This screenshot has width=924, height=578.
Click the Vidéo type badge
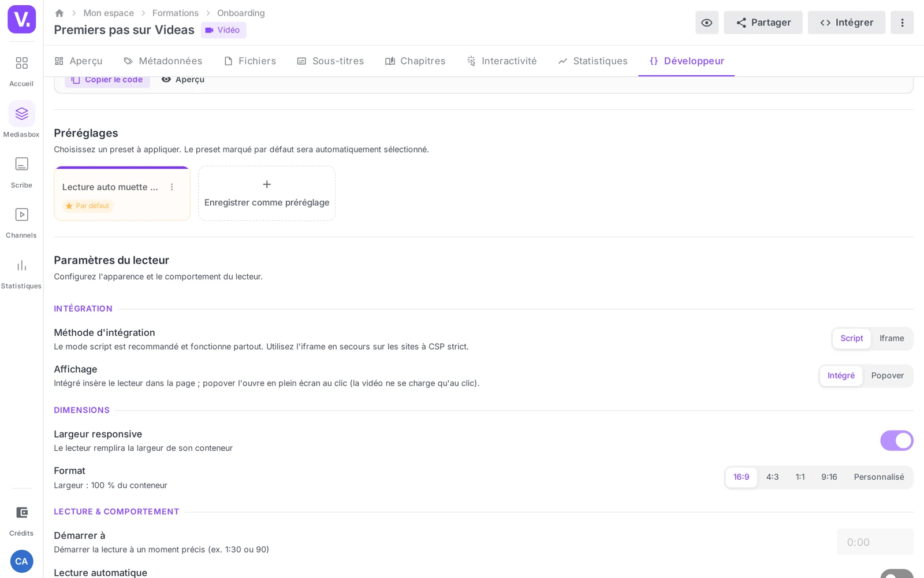tap(223, 30)
